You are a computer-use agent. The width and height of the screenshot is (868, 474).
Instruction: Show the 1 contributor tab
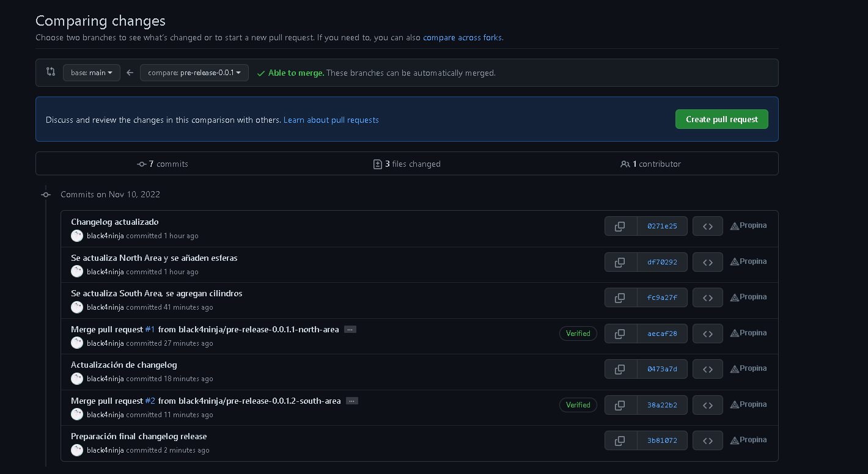pyautogui.click(x=651, y=164)
